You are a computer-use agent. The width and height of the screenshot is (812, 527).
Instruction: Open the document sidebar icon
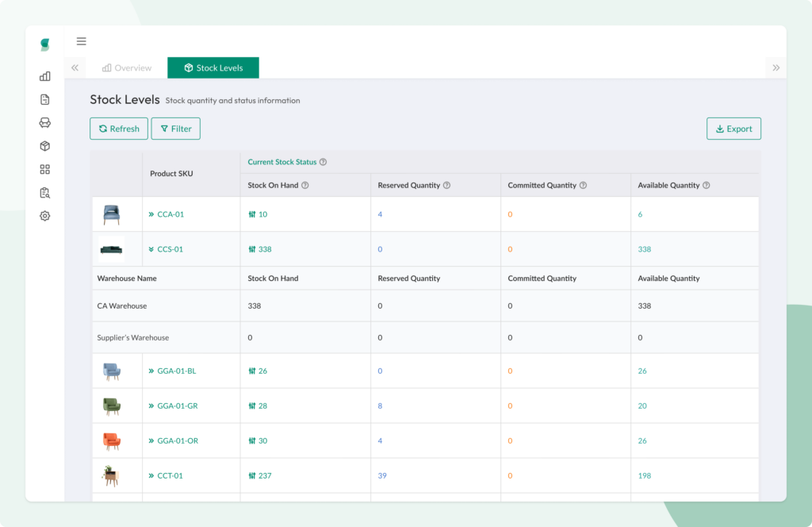pos(45,99)
